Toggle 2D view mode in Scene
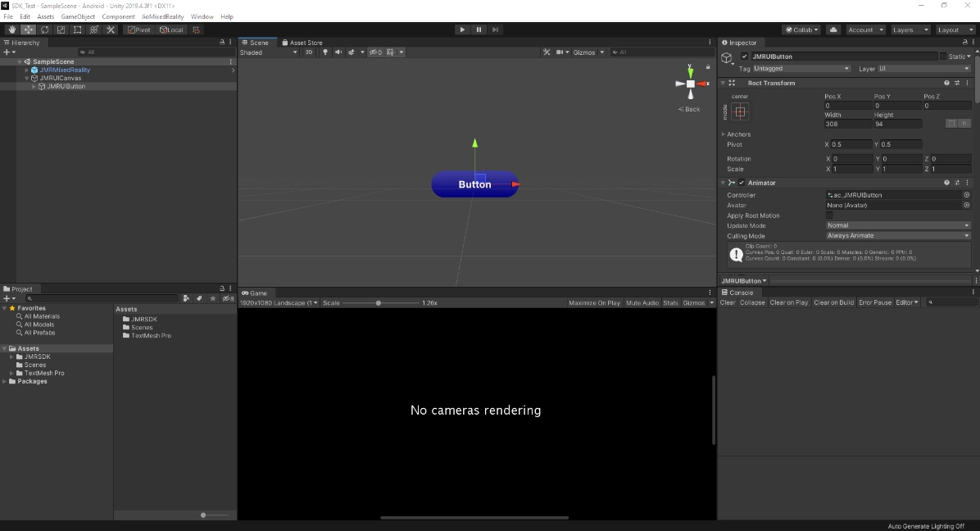980x531 pixels. click(x=309, y=52)
